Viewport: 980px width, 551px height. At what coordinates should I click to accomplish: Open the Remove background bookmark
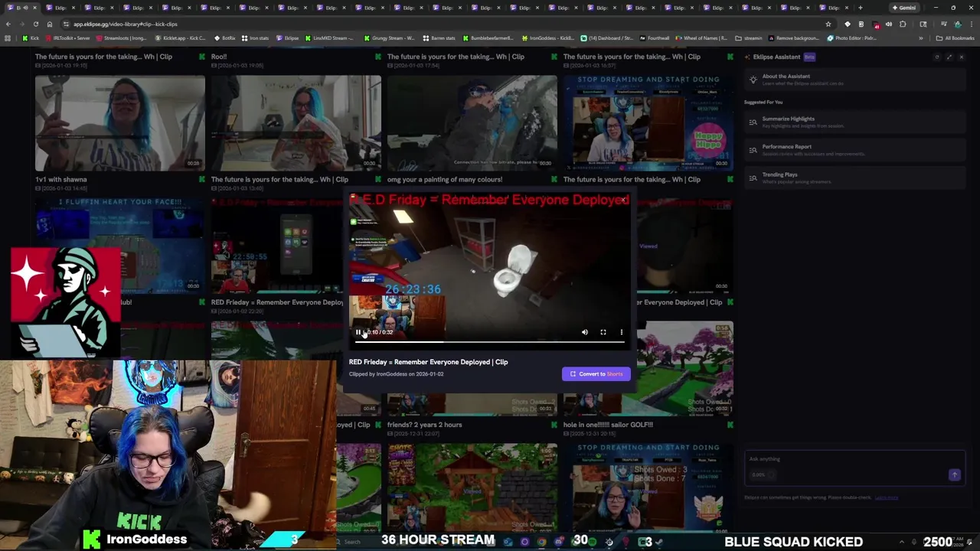(x=794, y=37)
